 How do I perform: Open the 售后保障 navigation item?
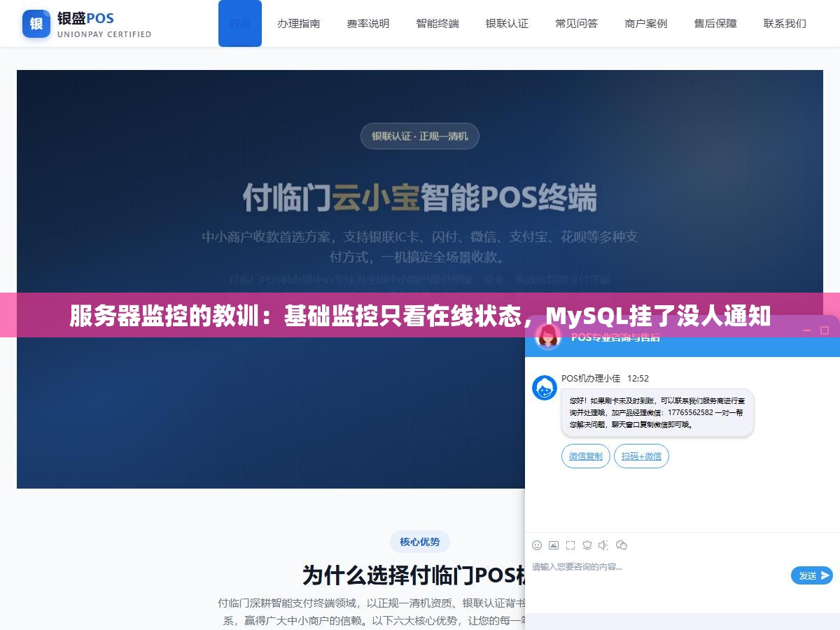[715, 23]
